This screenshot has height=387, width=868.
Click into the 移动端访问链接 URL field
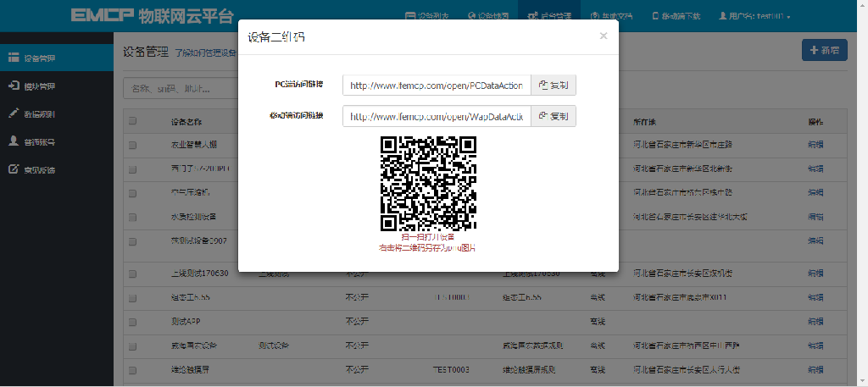437,116
